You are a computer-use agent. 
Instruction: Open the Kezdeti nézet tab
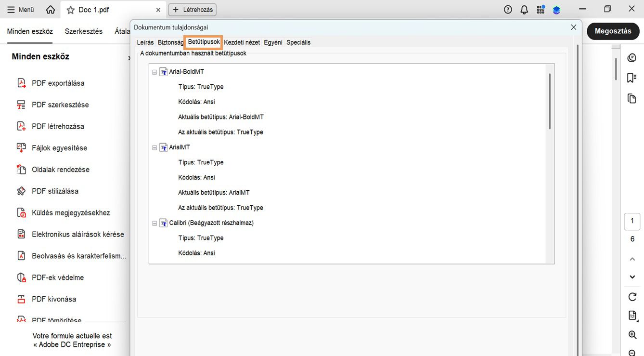[x=242, y=42]
